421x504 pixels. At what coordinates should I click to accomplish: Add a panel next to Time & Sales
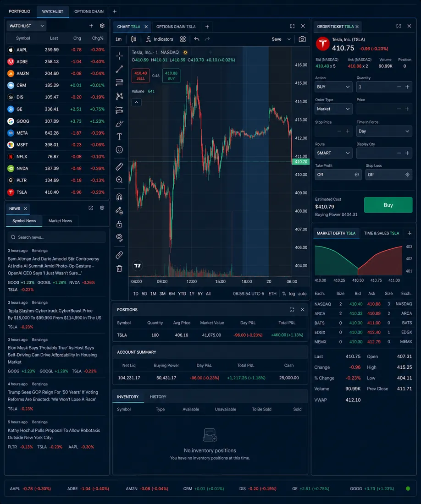point(410,233)
